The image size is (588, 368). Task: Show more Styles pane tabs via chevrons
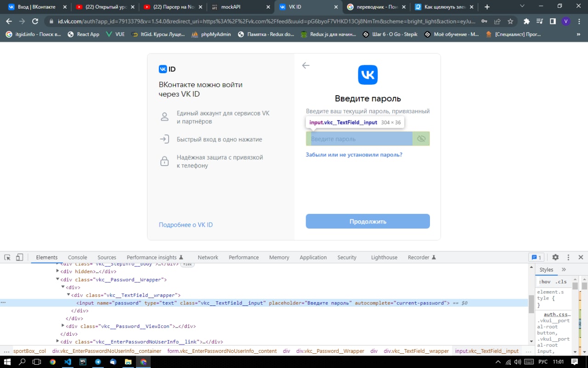(564, 270)
